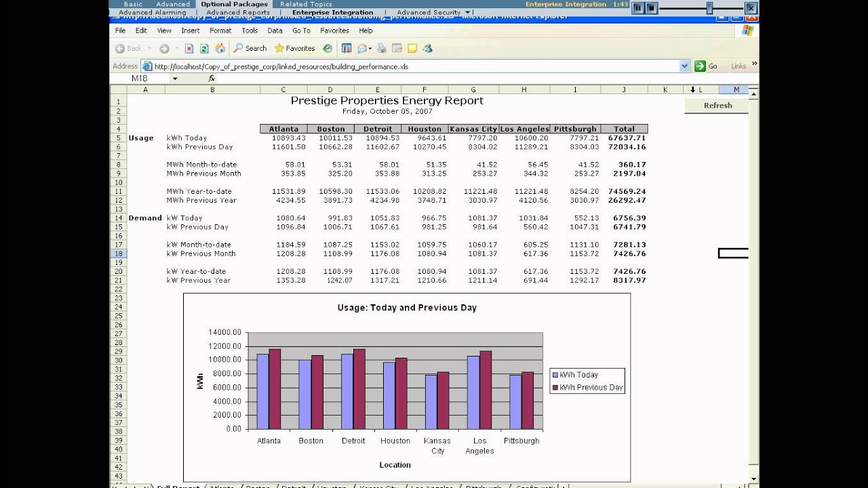Click the green Go arrow button

point(701,66)
